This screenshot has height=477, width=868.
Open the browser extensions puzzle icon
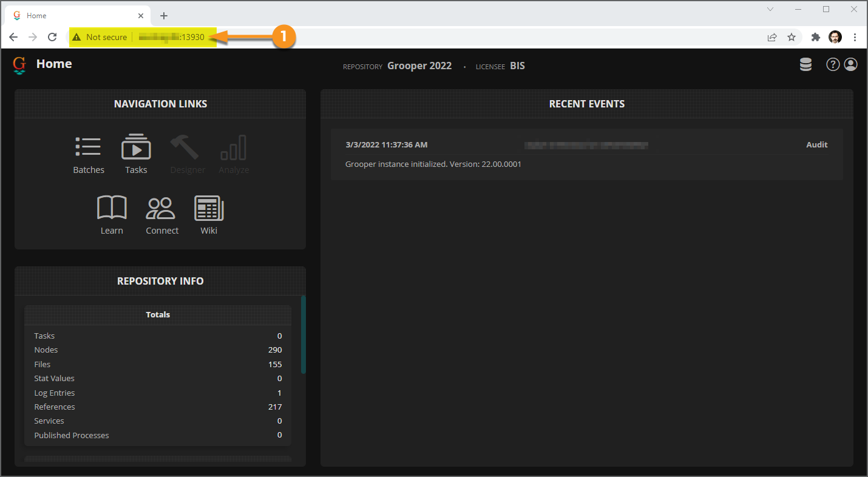[816, 37]
